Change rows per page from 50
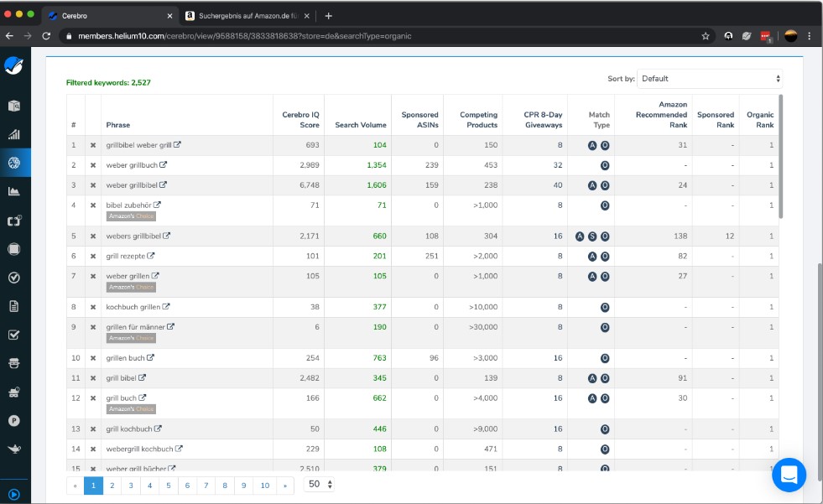Screen dimensions: 823x504 (319, 485)
